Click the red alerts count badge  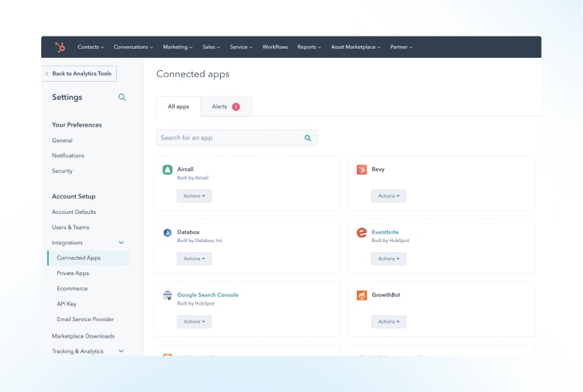tap(236, 107)
